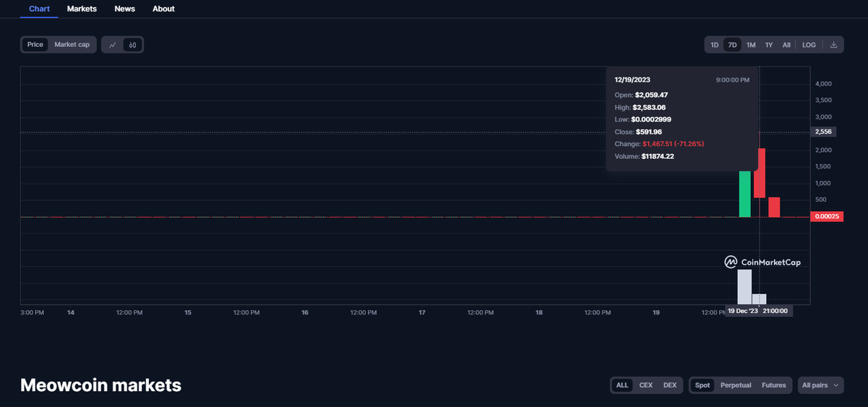This screenshot has width=868, height=407.
Task: Show Futures markets
Action: click(774, 385)
